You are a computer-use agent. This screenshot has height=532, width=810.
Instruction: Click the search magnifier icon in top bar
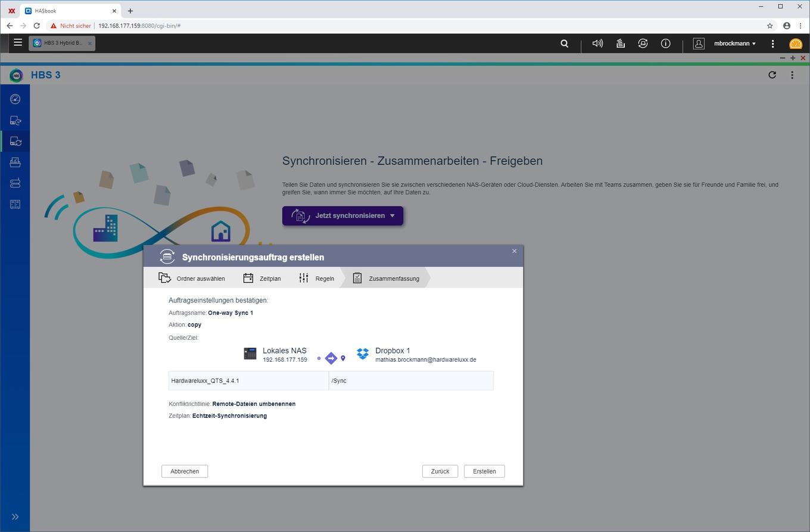(564, 43)
